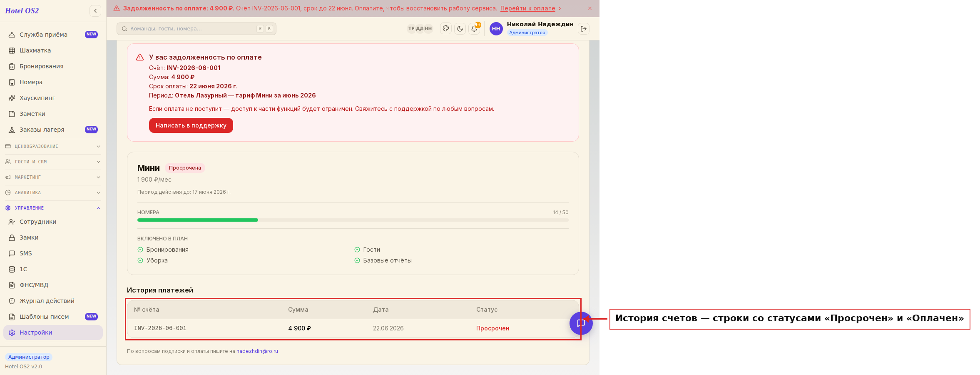980x375 pixels.
Task: Click the Написать в поддержку button
Action: (191, 125)
